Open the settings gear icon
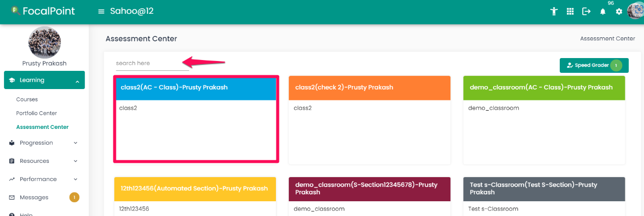This screenshot has width=644, height=216. [x=619, y=12]
